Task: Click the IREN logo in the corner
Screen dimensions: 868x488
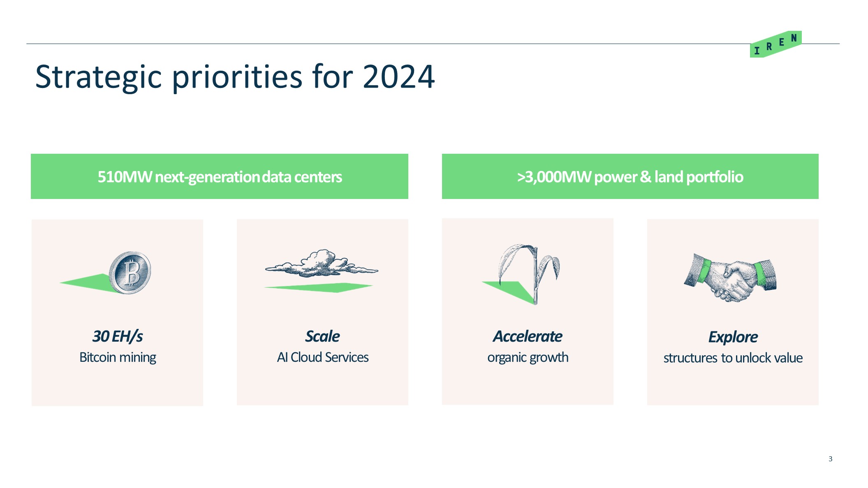Action: 775,44
